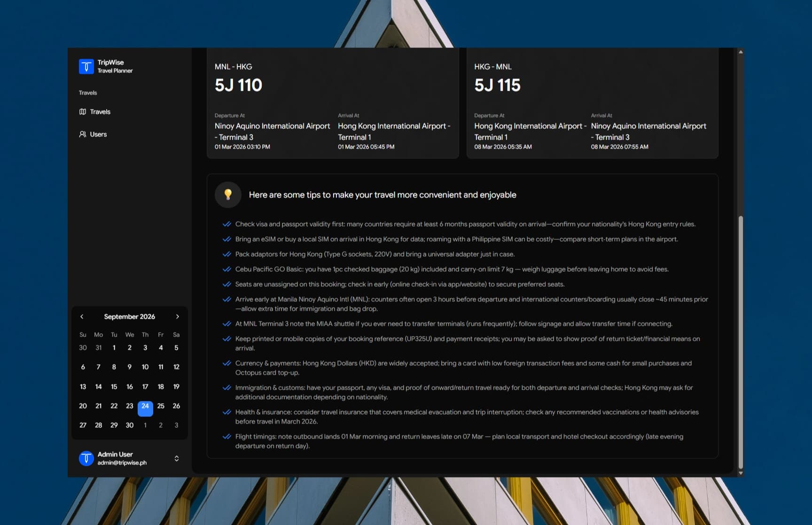
Task: Go to previous month in calendar
Action: pyautogui.click(x=82, y=317)
